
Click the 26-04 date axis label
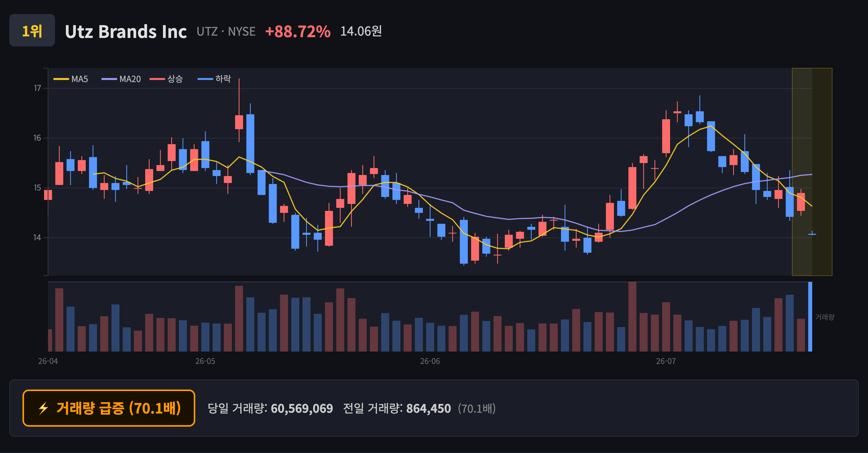48,361
